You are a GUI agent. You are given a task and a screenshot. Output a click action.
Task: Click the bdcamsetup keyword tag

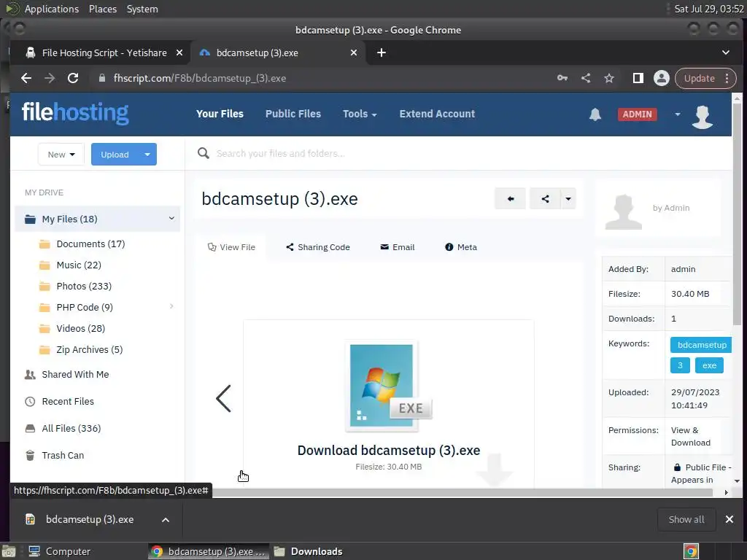pos(701,345)
